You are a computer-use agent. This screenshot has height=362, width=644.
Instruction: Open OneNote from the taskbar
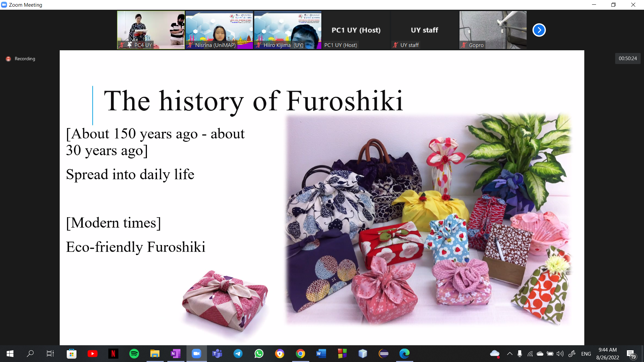[x=176, y=354]
